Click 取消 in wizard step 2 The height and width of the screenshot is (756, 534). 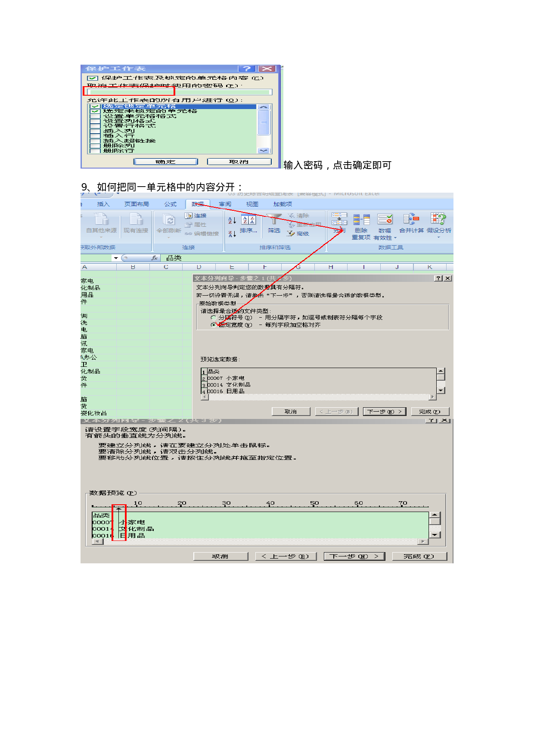click(220, 556)
